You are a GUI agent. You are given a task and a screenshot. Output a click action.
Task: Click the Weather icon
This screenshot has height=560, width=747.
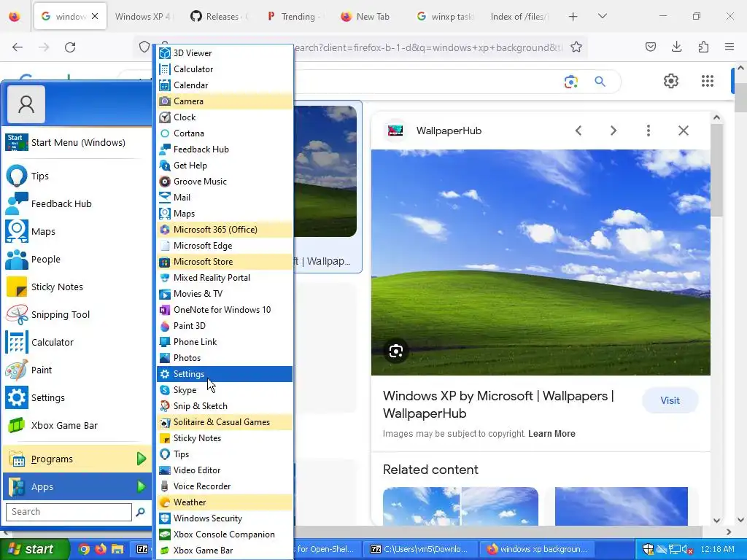(x=165, y=502)
